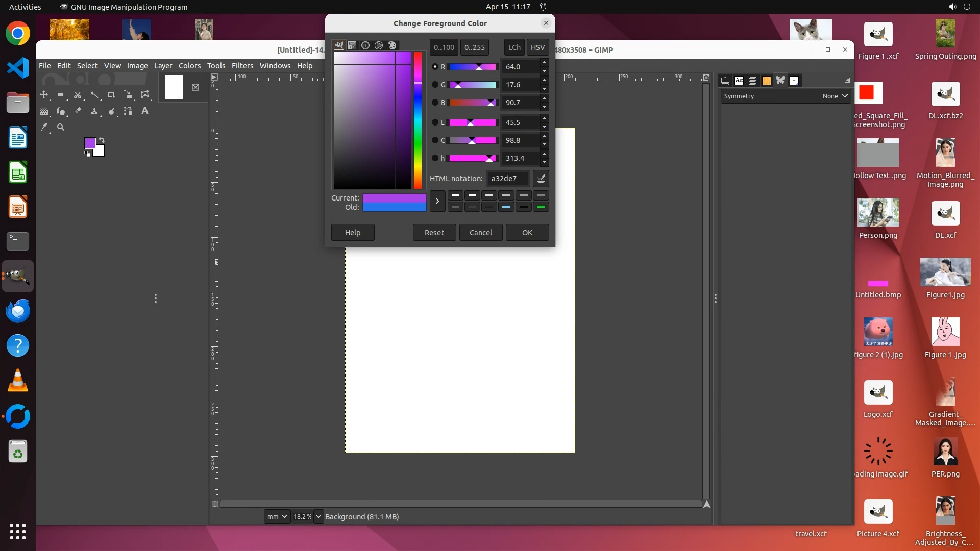Click the screen color picker eyedropper button
980x551 pixels.
[541, 179]
